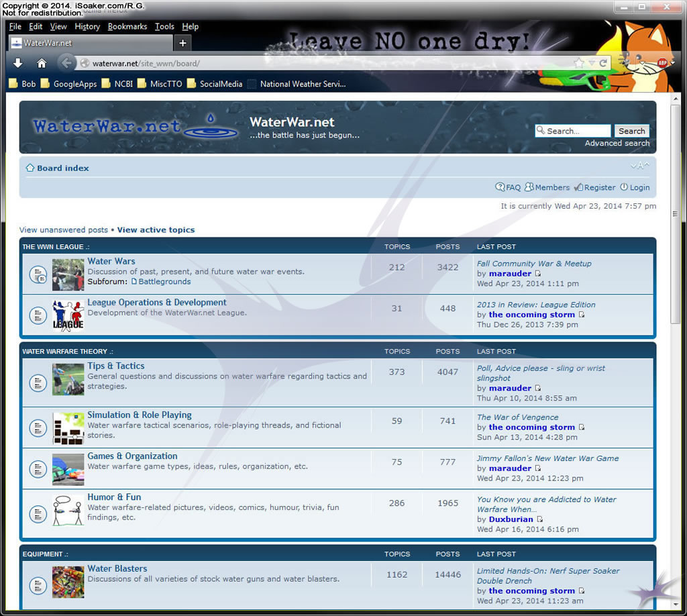Screen dimensions: 687x616
Task: Open the History menu
Action: [87, 27]
